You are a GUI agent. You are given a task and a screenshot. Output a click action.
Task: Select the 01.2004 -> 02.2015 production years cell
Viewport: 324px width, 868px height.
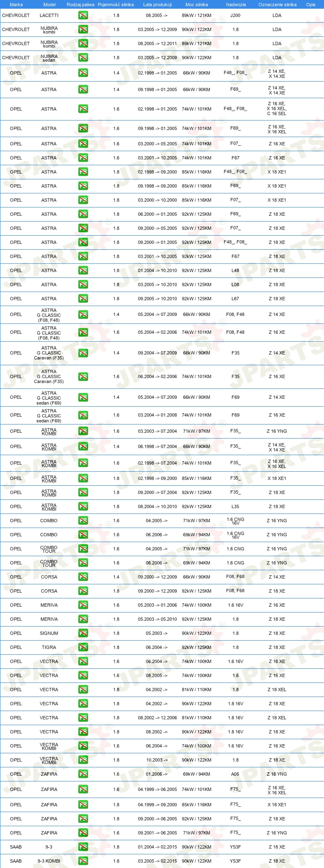click(x=157, y=847)
